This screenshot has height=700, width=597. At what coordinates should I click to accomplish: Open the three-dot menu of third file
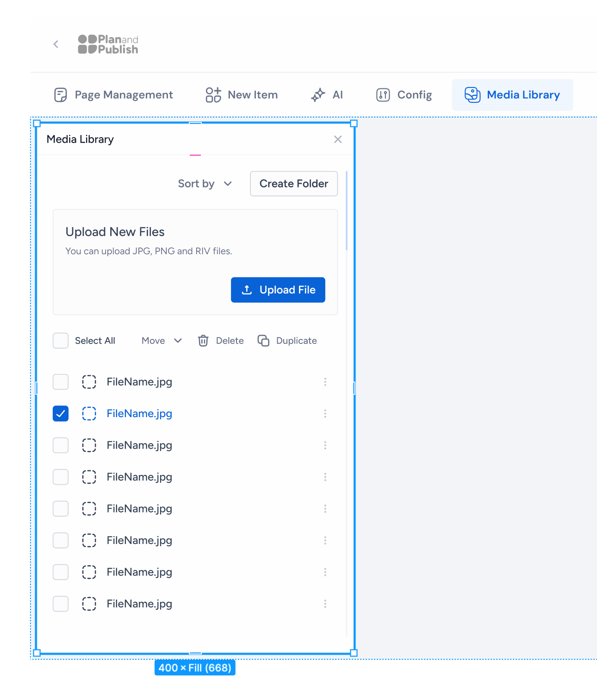coord(325,445)
